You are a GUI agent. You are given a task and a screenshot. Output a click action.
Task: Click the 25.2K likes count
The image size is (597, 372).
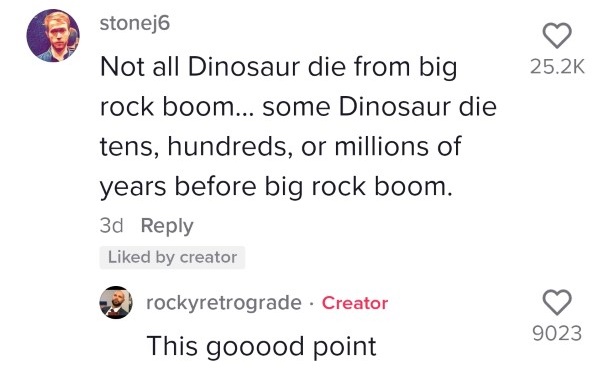coord(557,67)
